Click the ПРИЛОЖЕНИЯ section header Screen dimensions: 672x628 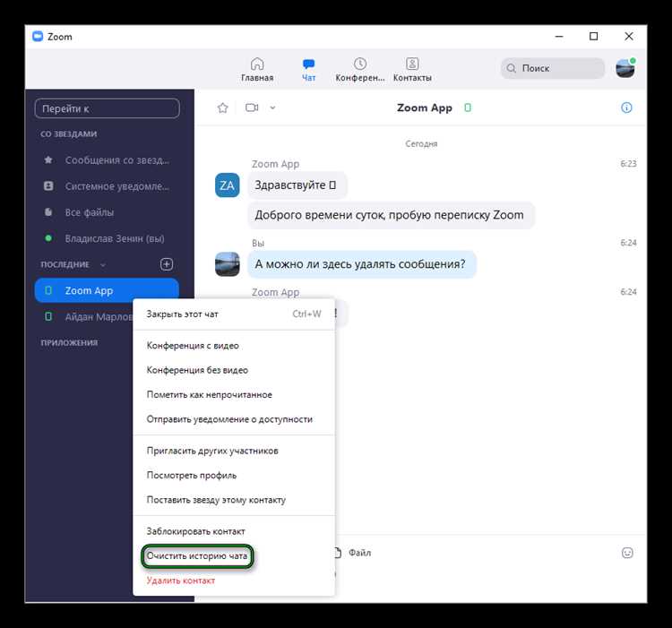pyautogui.click(x=69, y=343)
